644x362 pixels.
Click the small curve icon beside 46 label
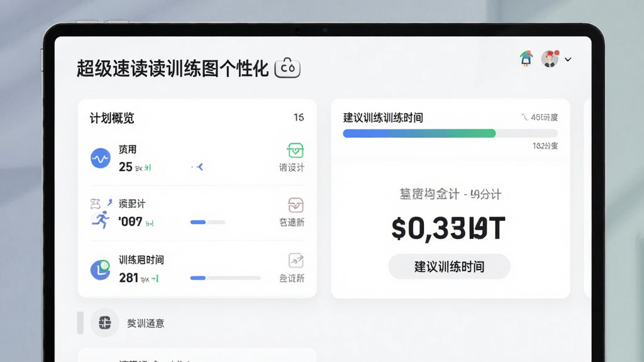525,118
